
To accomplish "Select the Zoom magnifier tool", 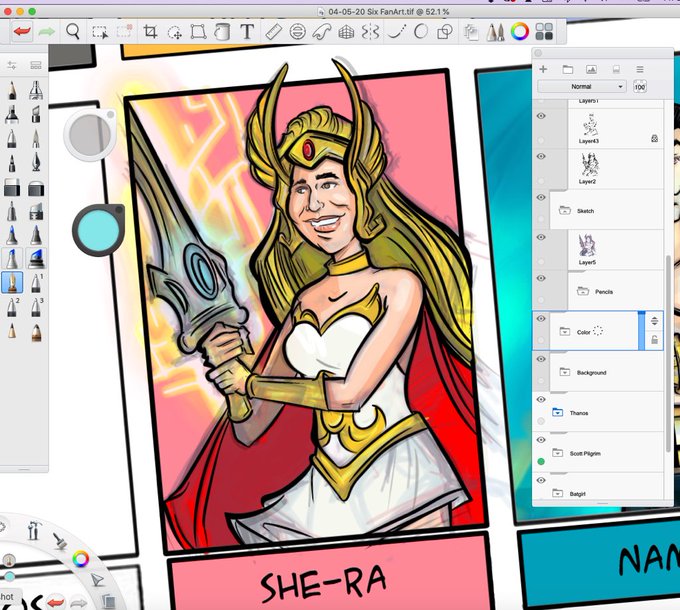I will 73,31.
